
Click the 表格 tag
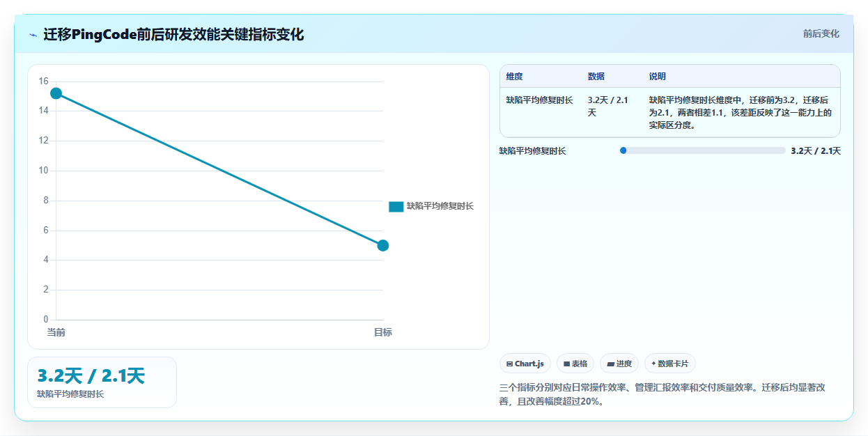tap(575, 364)
